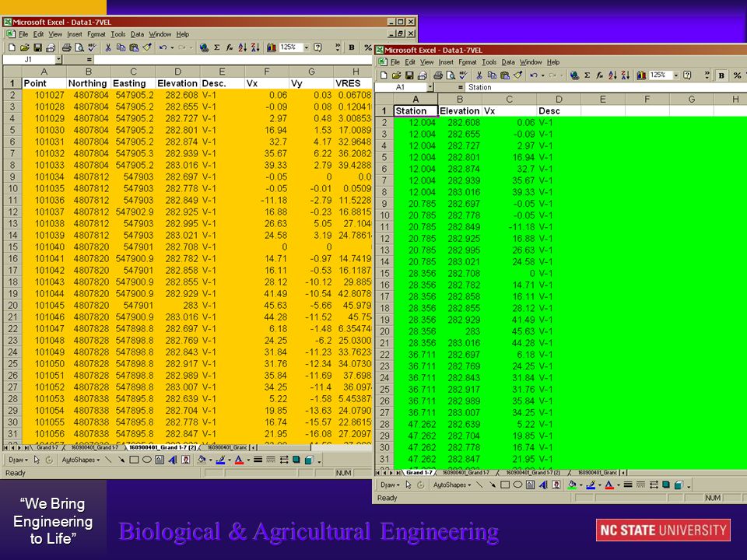This screenshot has height=560, width=747.
Task: Select Arrow drawing tool in right window
Action: point(492,485)
